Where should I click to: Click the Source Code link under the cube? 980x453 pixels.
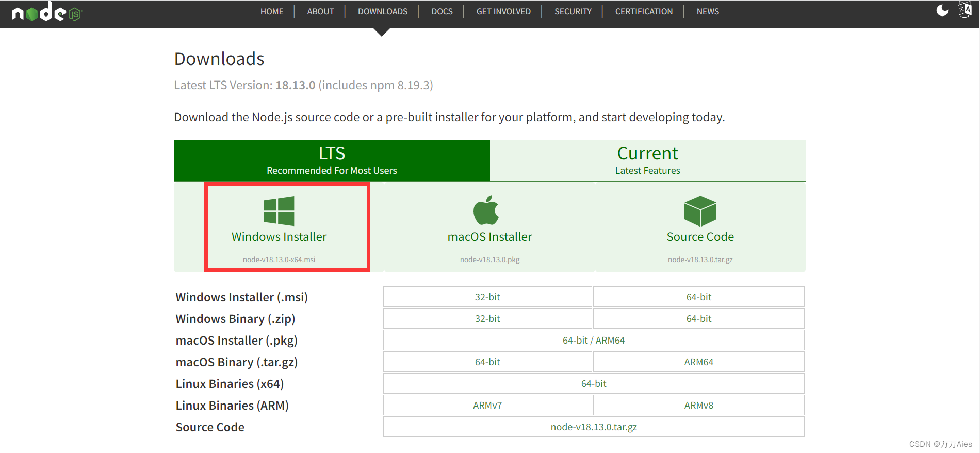(x=700, y=237)
